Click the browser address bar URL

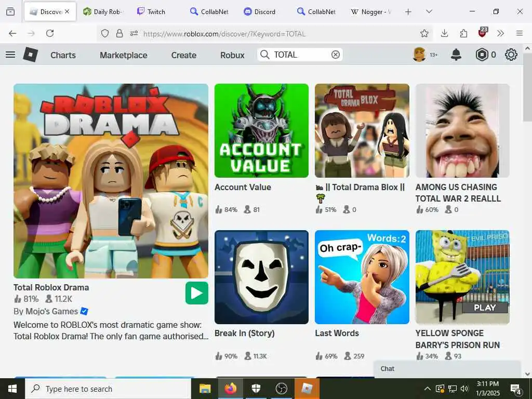click(224, 34)
